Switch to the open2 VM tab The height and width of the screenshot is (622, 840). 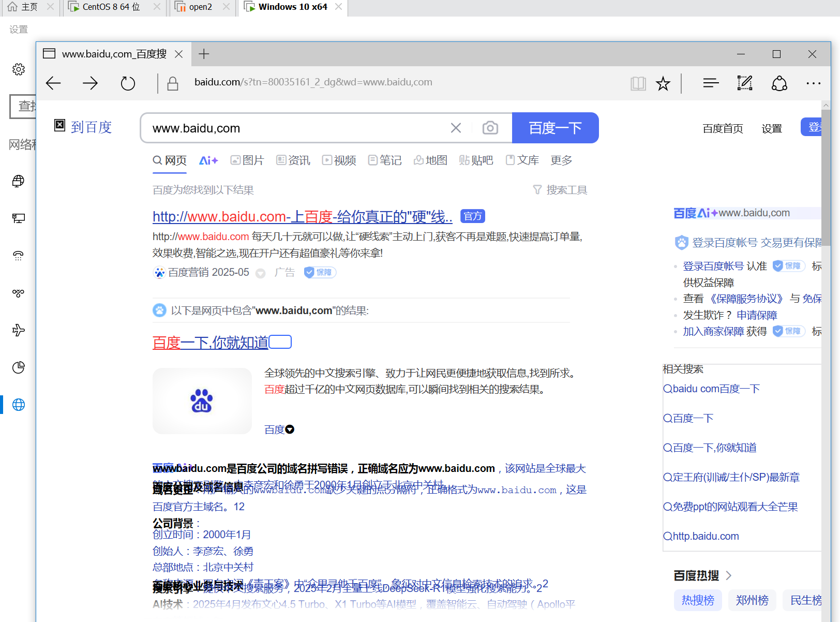click(201, 7)
